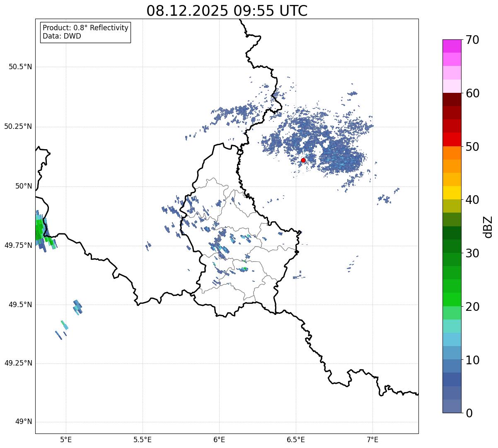Click the colorbar '70' tick label
Image resolution: width=498 pixels, height=448 pixels.
472,40
